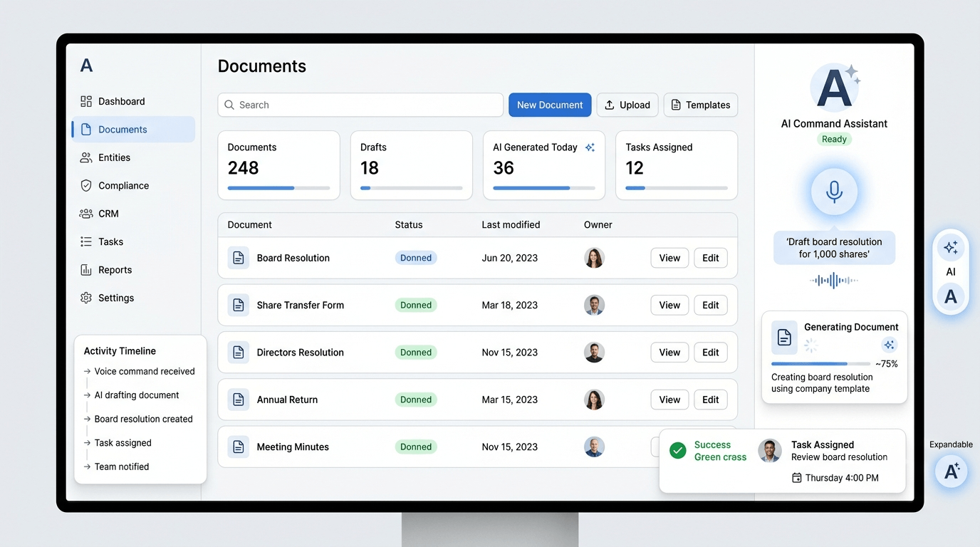Click the Board Resolution file icon
Screen dimensions: 980x547
[239, 258]
